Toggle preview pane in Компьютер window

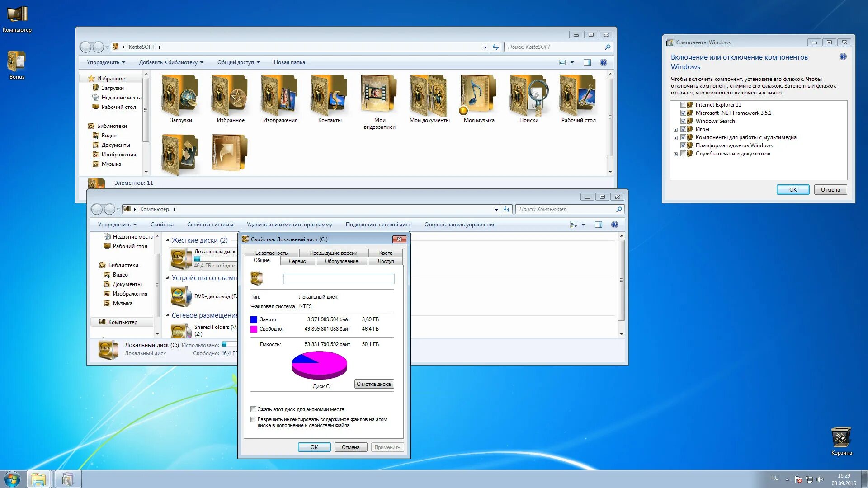click(598, 225)
